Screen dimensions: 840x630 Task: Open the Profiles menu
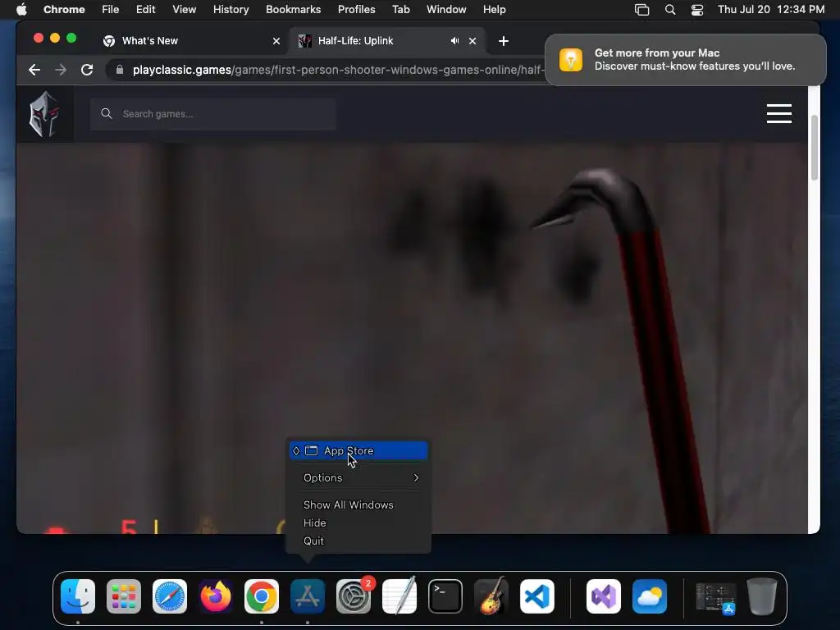pyautogui.click(x=356, y=10)
